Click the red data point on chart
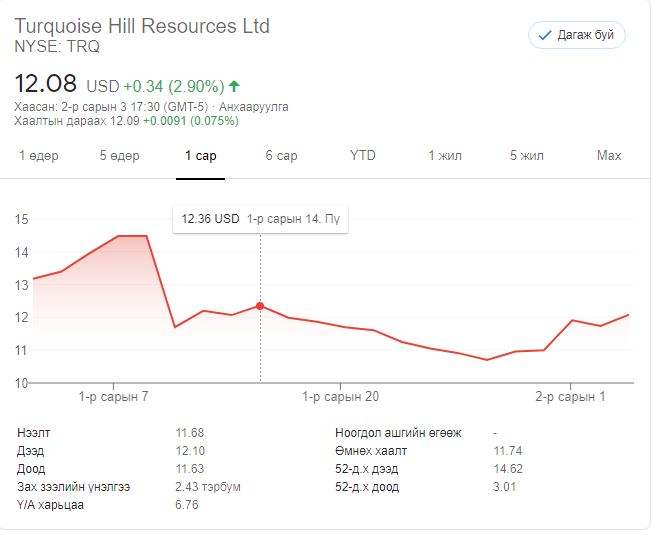 click(260, 306)
